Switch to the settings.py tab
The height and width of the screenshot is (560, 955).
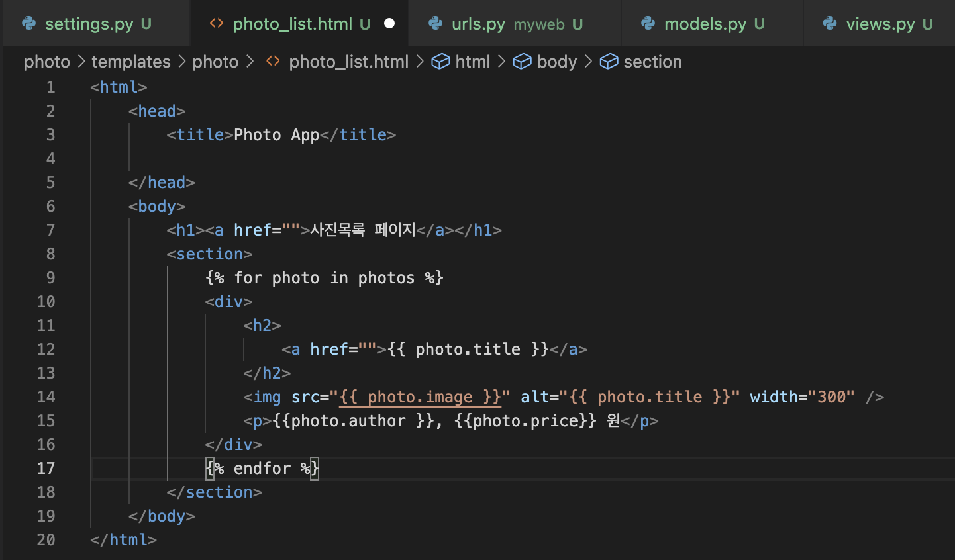[x=96, y=24]
